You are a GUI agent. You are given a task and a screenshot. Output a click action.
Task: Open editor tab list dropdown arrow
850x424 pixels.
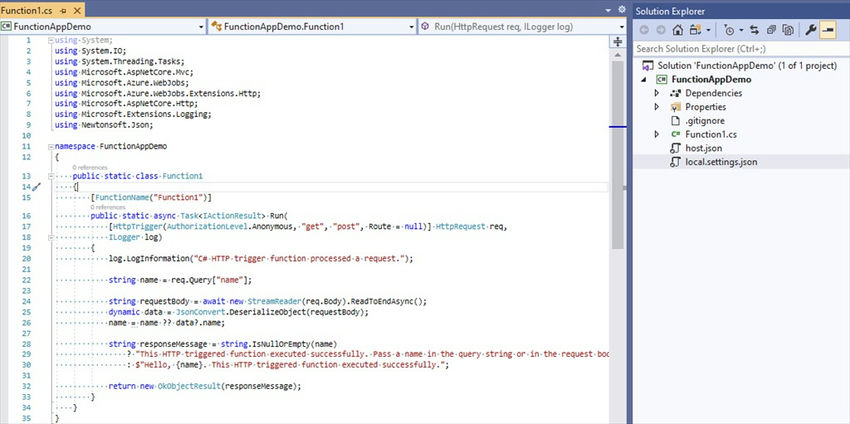click(x=608, y=10)
